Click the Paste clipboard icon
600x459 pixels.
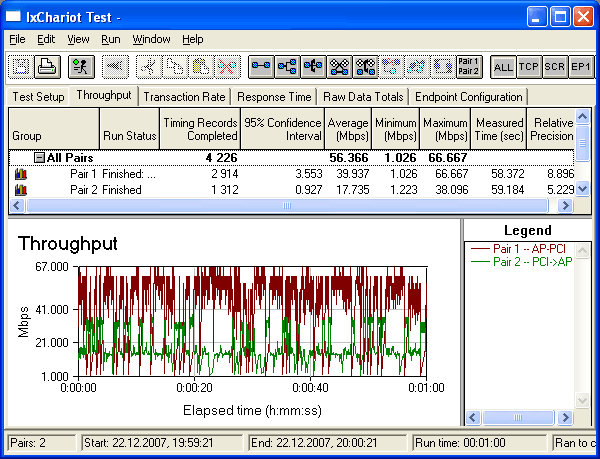pos(201,67)
